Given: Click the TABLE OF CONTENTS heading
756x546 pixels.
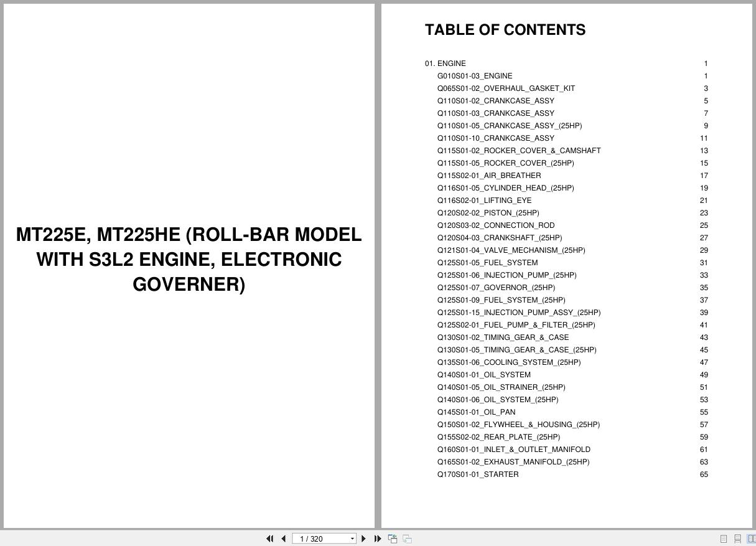Looking at the screenshot, I should (x=505, y=30).
